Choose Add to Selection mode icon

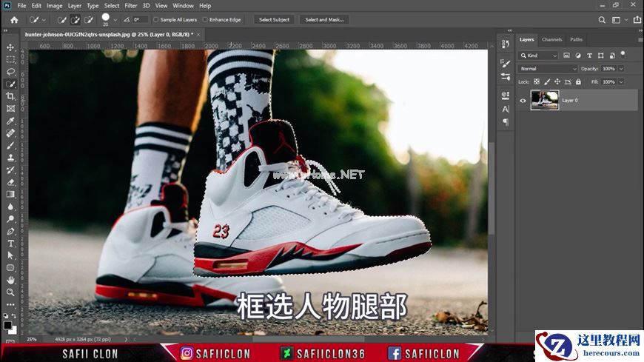(x=75, y=20)
